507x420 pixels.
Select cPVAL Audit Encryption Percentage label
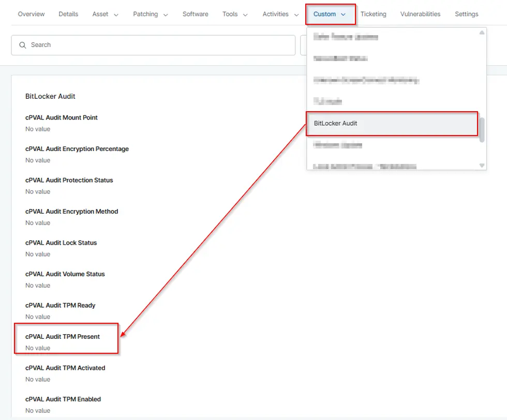(77, 149)
